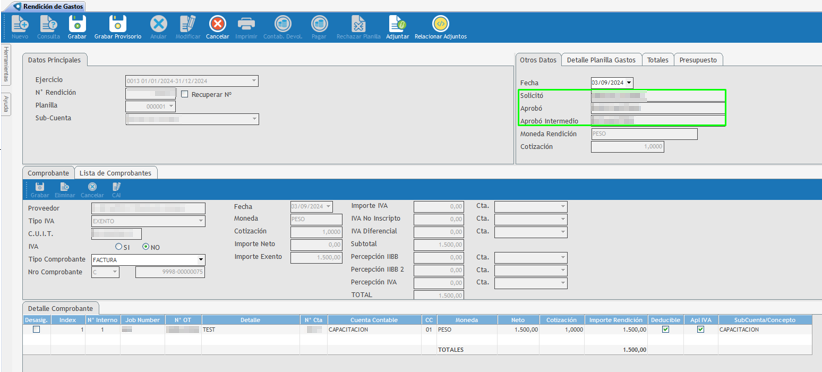Select the Comprobante tab
822x372 pixels.
tap(48, 172)
